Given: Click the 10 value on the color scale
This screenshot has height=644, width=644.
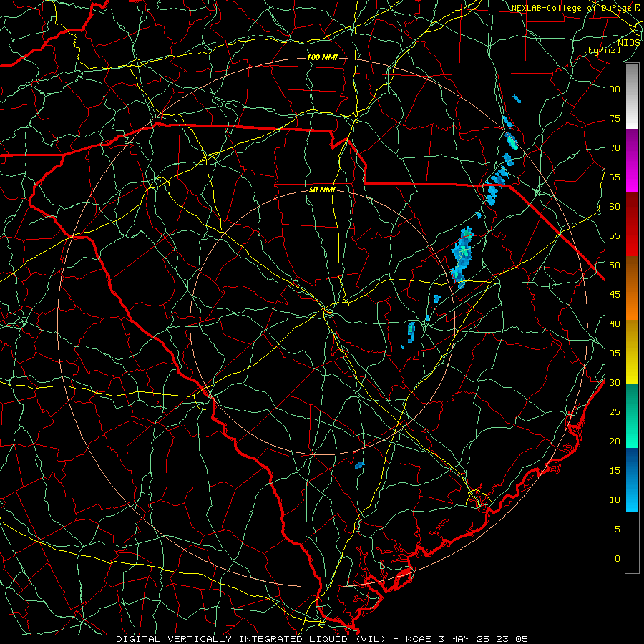Looking at the screenshot, I should pyautogui.click(x=615, y=500).
